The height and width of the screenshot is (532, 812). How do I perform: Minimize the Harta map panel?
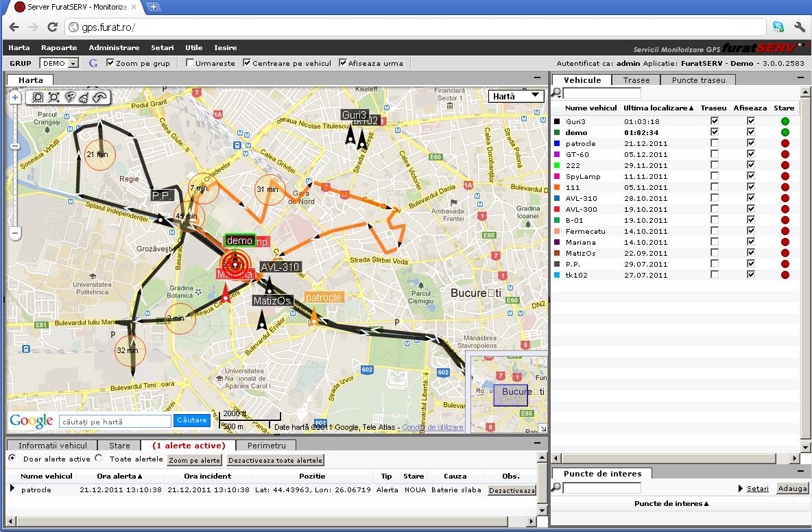(x=537, y=77)
